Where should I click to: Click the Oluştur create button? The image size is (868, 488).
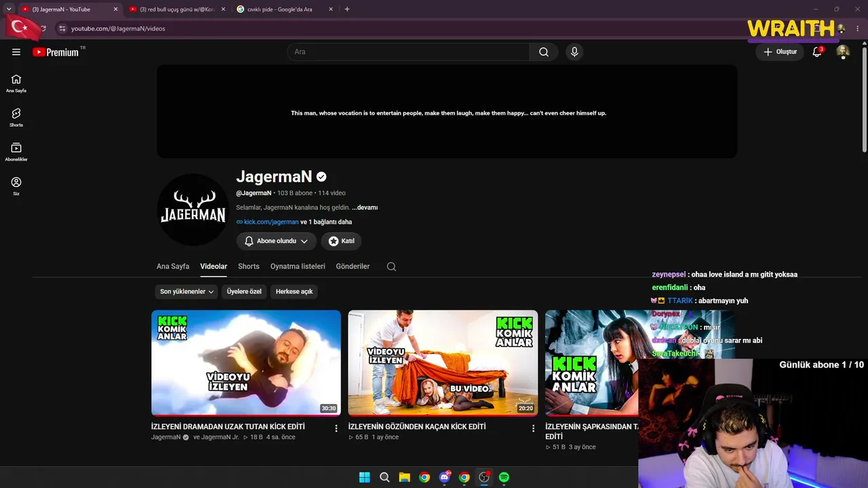(780, 52)
